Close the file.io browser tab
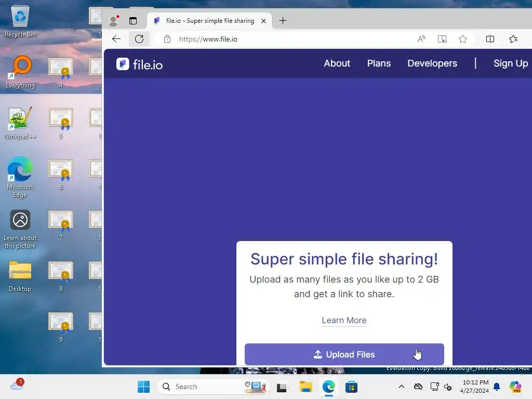Viewport: 532px width, 399px height. [263, 21]
